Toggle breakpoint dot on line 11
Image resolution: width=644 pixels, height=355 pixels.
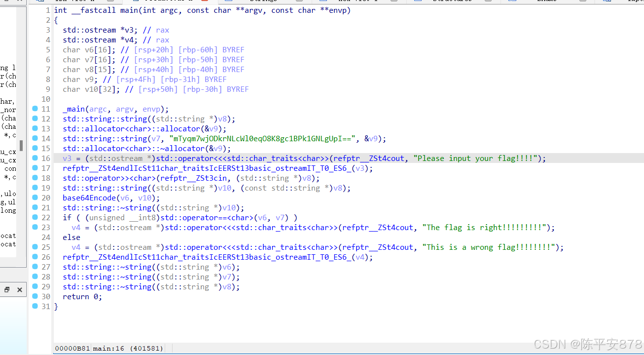coord(35,109)
